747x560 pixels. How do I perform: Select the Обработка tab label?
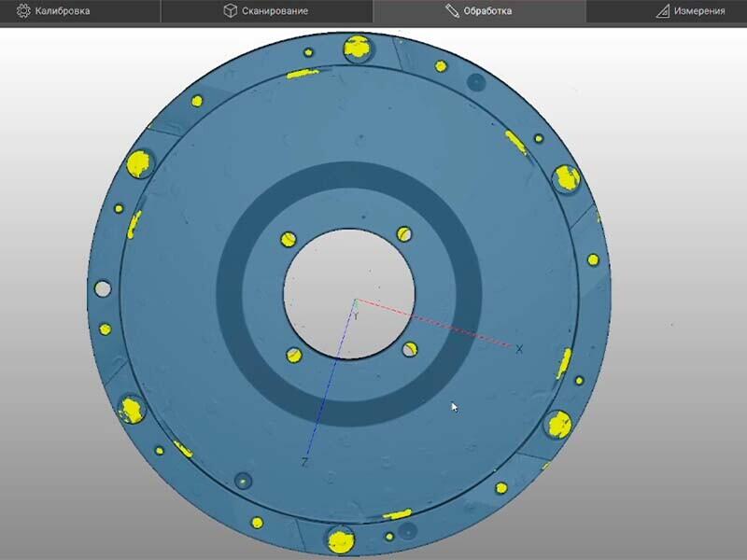coord(487,11)
